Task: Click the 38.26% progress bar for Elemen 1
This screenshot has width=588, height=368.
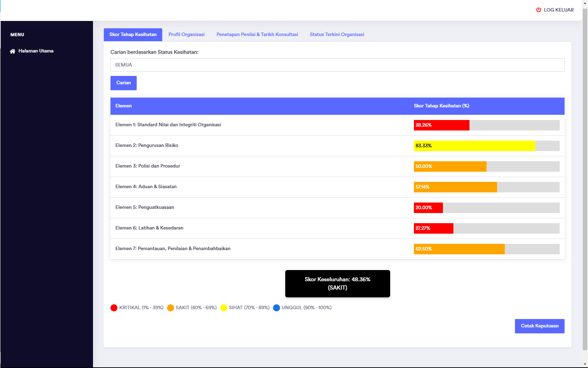Action: 442,125
